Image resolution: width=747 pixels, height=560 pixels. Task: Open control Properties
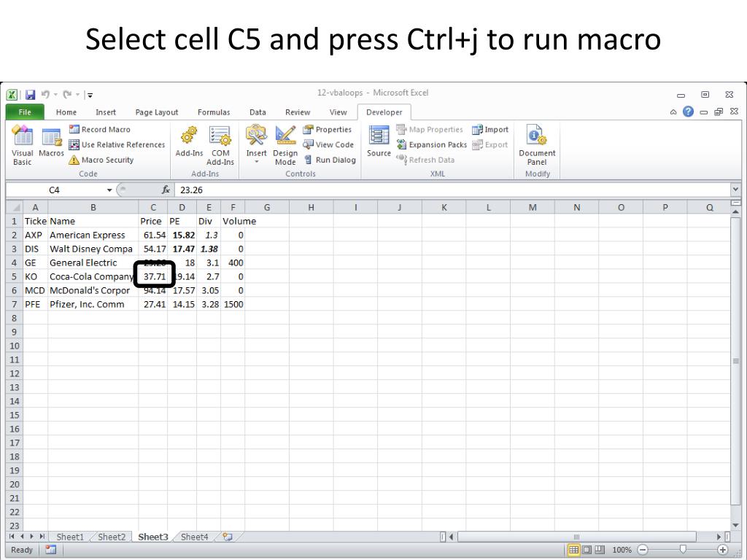[328, 130]
